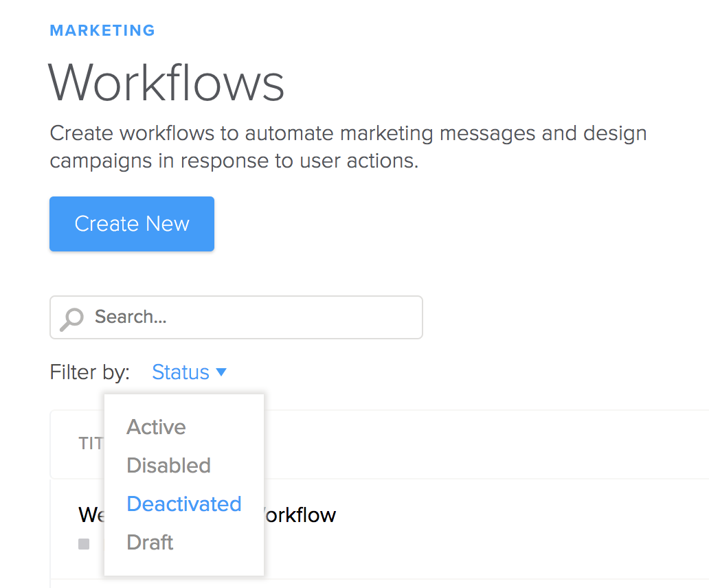Click the workflow description paragraph text
Viewport: 709px width, 588px height.
348,146
